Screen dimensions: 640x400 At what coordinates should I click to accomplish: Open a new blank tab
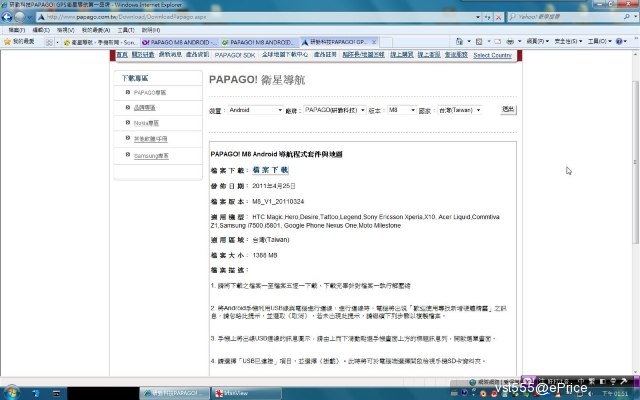386,42
